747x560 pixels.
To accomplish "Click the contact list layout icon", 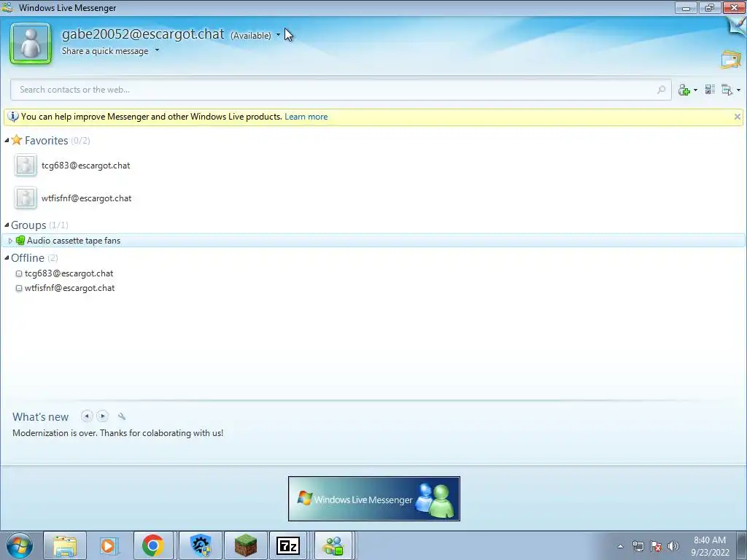I will [x=710, y=89].
